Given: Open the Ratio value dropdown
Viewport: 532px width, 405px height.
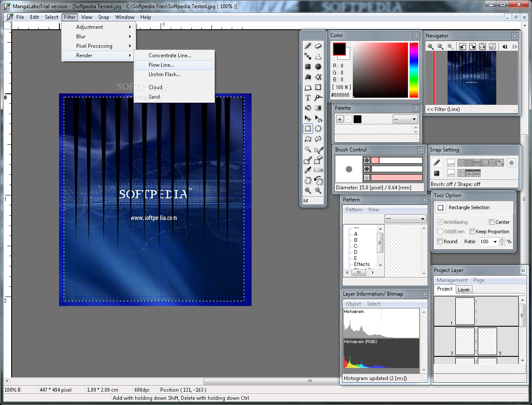Looking at the screenshot, I should [495, 242].
